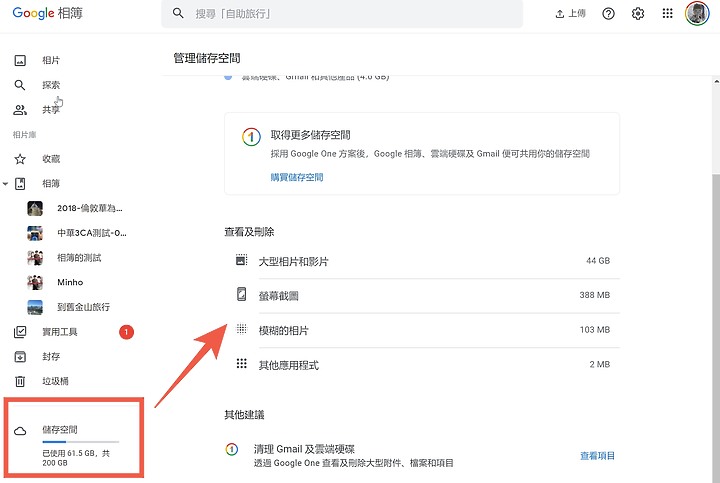Image resolution: width=720 pixels, height=483 pixels.
Task: Open the 2018-倫敦華為... album thumbnail
Action: point(35,208)
